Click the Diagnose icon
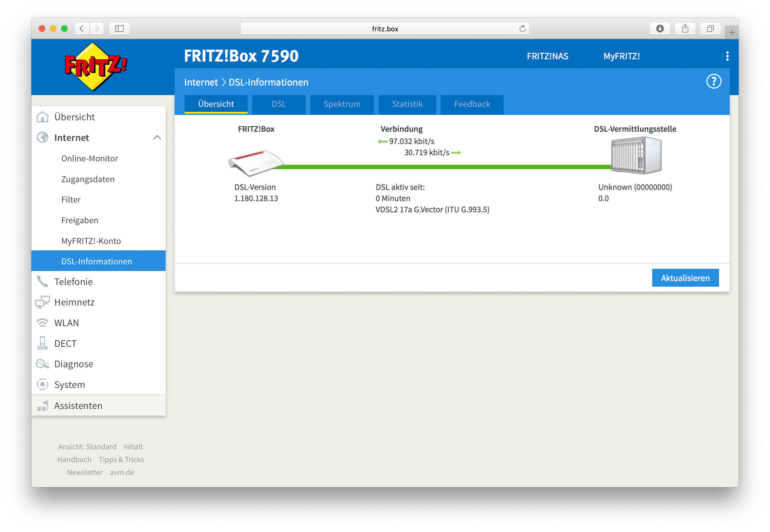 pos(43,364)
